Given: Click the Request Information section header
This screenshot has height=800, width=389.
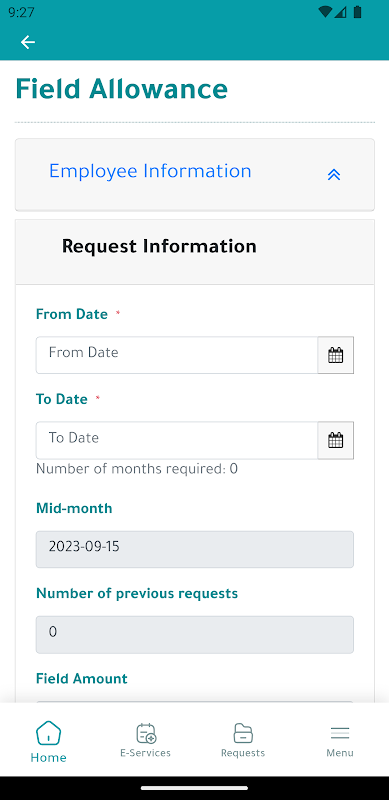Looking at the screenshot, I should 194,252.
